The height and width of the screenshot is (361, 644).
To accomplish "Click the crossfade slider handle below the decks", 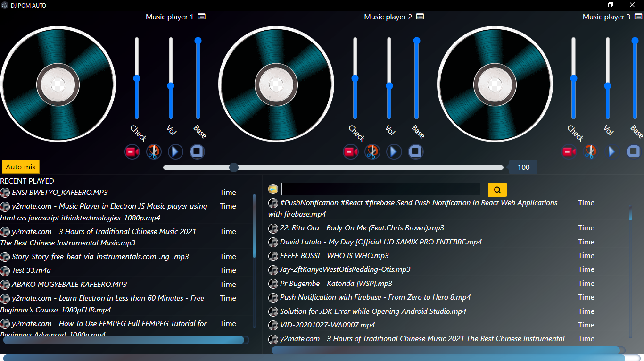I will [233, 168].
